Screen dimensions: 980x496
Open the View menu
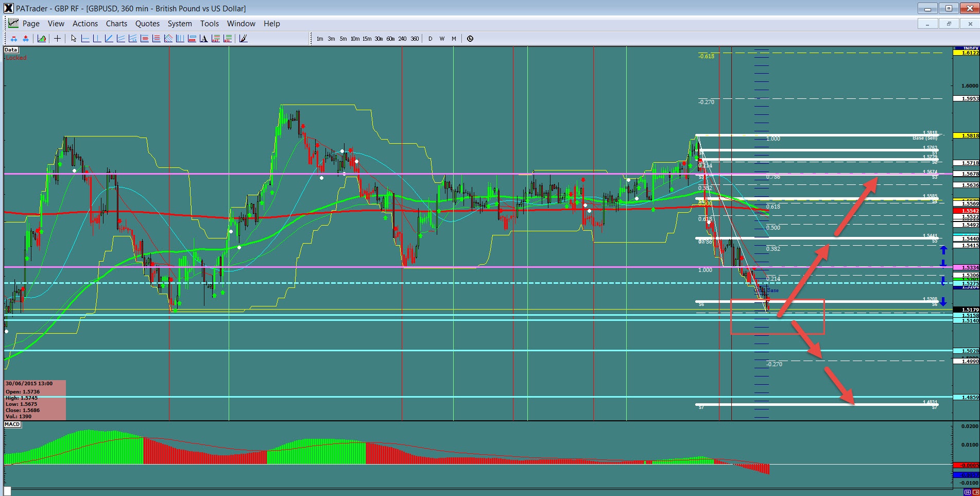[x=56, y=24]
